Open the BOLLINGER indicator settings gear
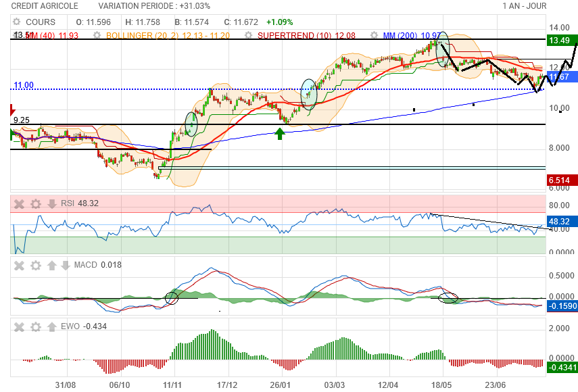The height and width of the screenshot is (392, 578). pyautogui.click(x=97, y=35)
